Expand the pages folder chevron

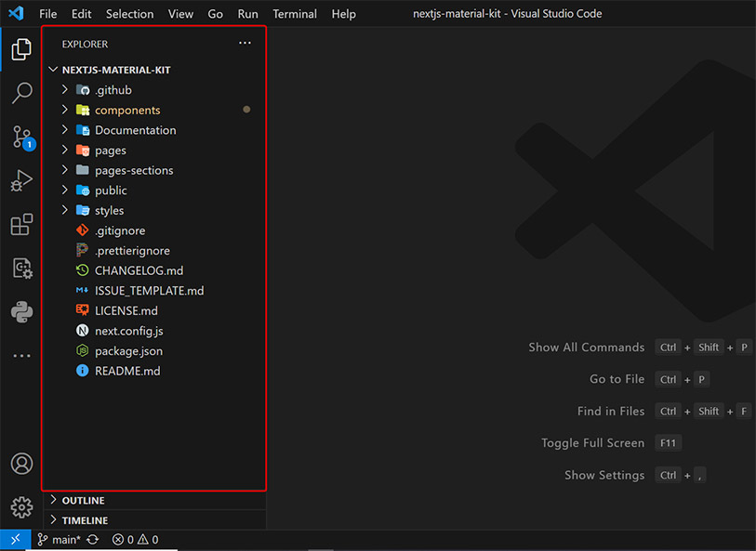(64, 150)
